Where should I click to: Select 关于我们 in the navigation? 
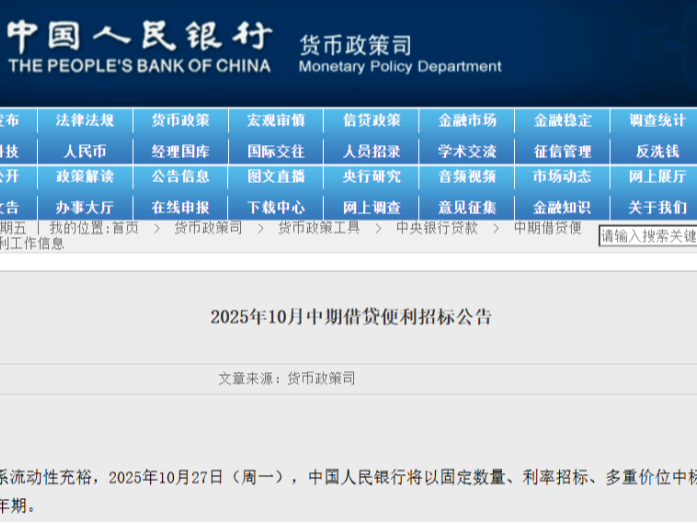pyautogui.click(x=657, y=207)
